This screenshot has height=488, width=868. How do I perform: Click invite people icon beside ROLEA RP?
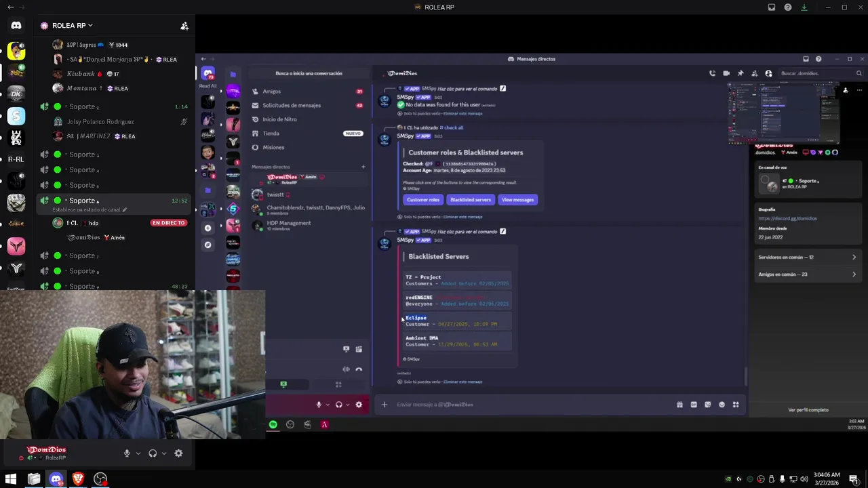coord(184,26)
